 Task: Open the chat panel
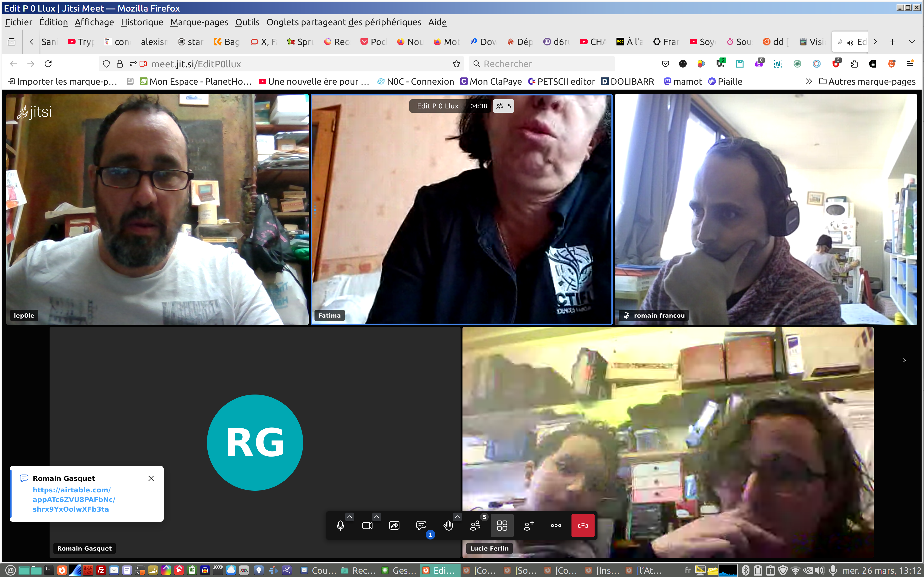[x=421, y=526]
